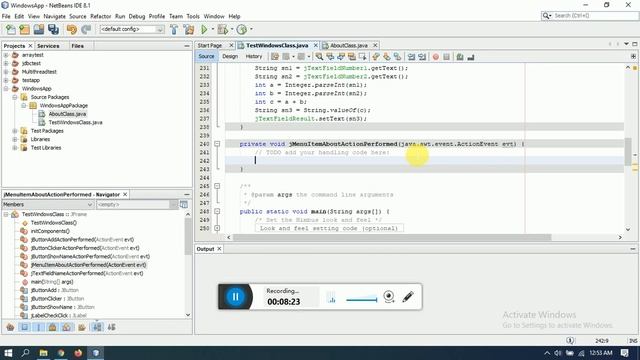Toggle Show Fields filter in Navigator
The height and width of the screenshot is (360, 640).
pos(24,327)
